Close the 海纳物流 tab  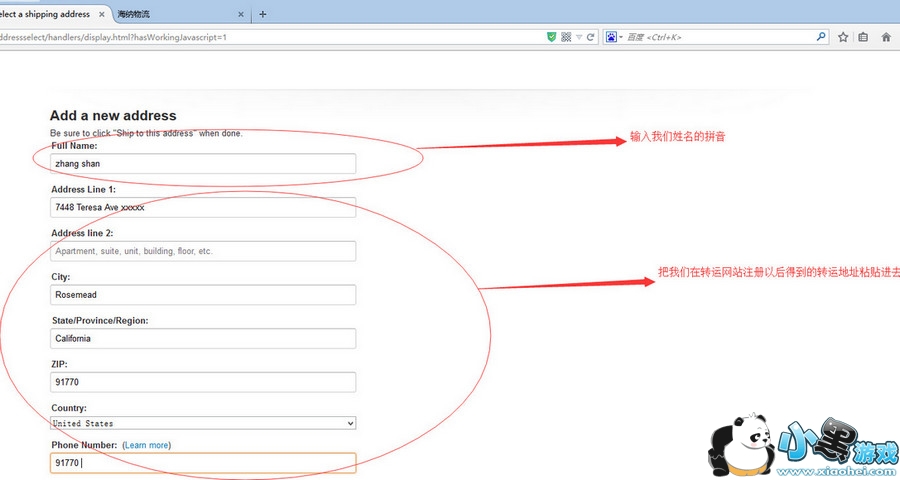coord(240,14)
